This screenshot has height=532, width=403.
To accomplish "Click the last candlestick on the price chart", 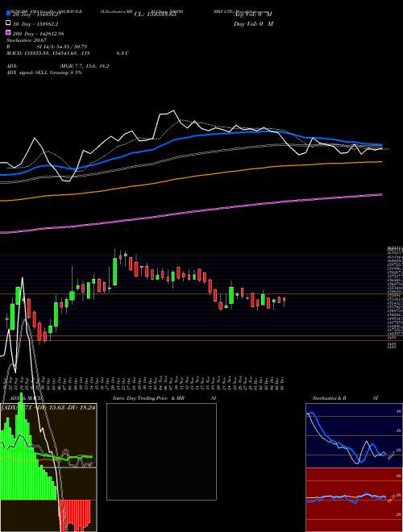I will pos(284,301).
